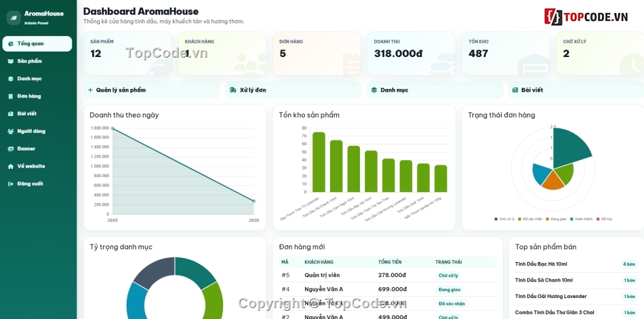Click the Đã xác nhận status badge

pos(451,304)
